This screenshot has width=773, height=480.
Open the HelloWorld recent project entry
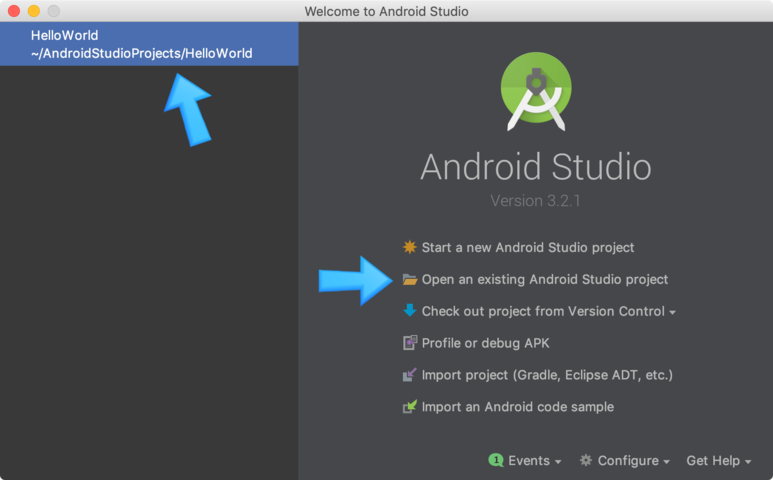click(149, 44)
